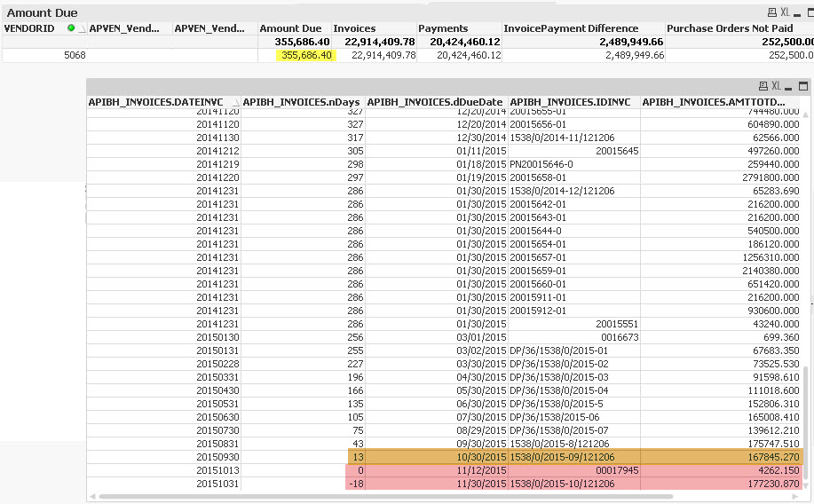Click the VENDORID column header
The image size is (814, 504).
29,28
